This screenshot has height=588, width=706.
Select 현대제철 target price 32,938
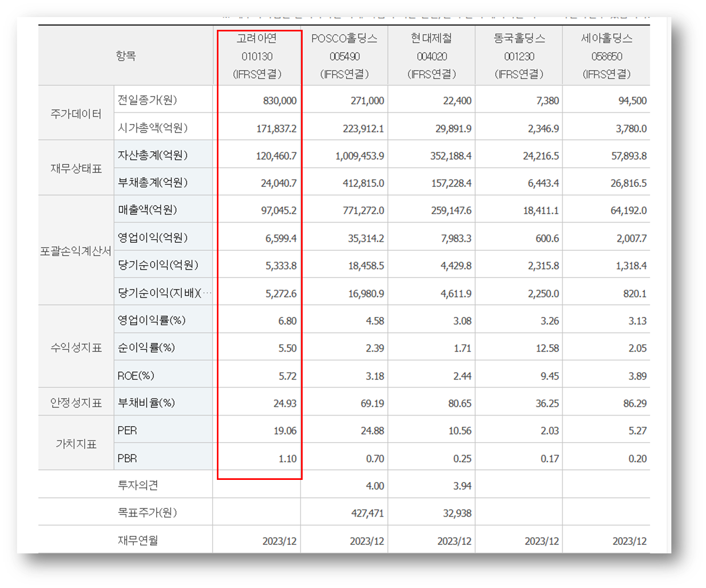pos(457,513)
